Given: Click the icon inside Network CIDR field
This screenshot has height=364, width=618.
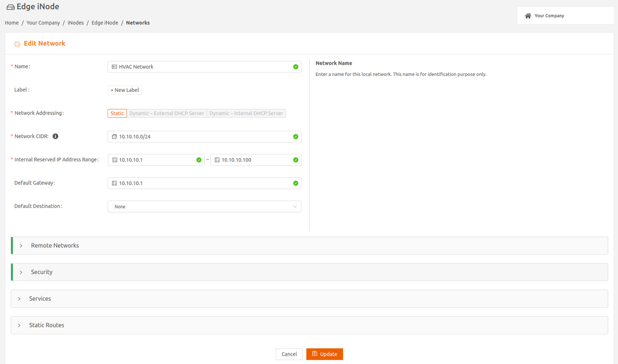Looking at the screenshot, I should tap(114, 137).
